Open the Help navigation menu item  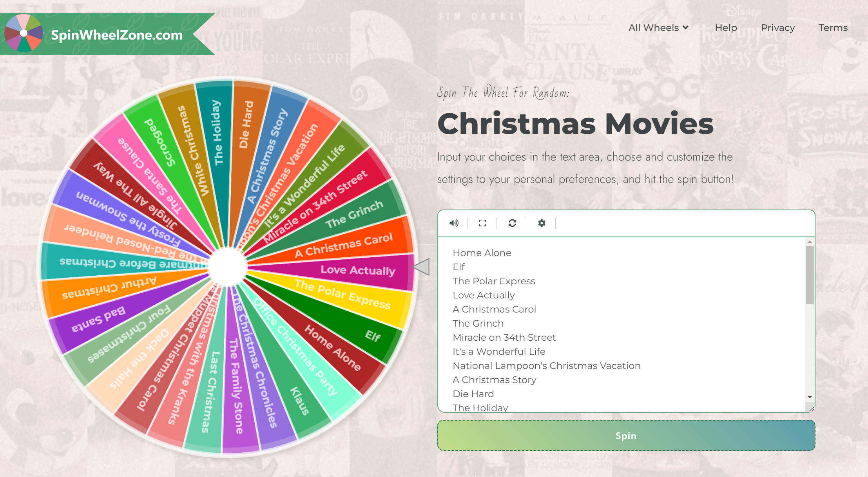(725, 27)
